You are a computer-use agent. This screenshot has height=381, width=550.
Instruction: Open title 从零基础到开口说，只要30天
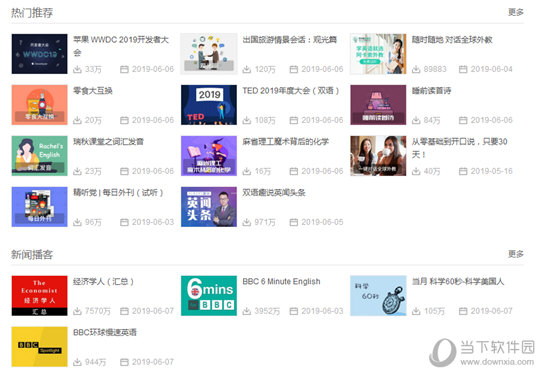pos(460,148)
